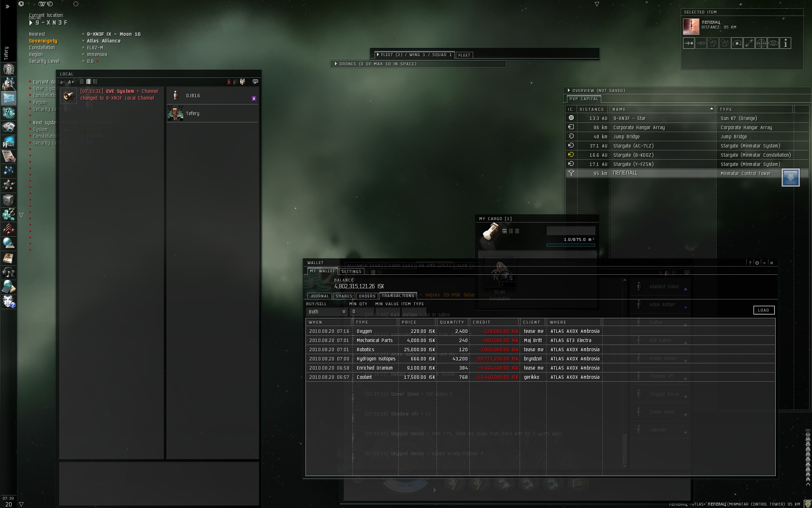Toggle Local chat small portrait mode

pos(88,82)
